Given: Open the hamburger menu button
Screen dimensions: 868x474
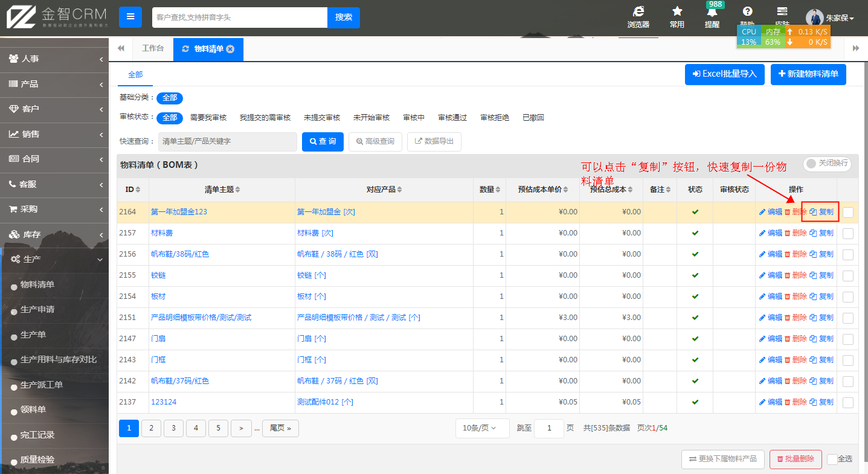Looking at the screenshot, I should (x=130, y=17).
